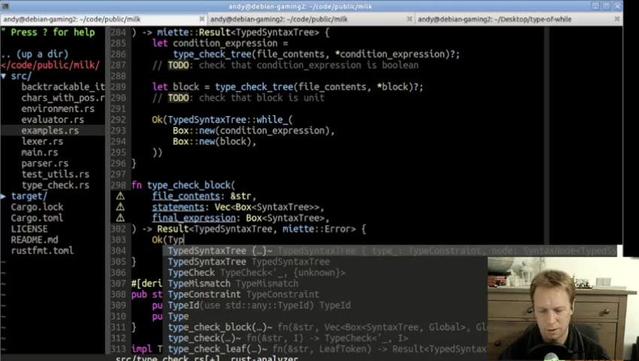Screen dimensions: 639x361
Task: Close the first terminal tab
Action: 202,19
